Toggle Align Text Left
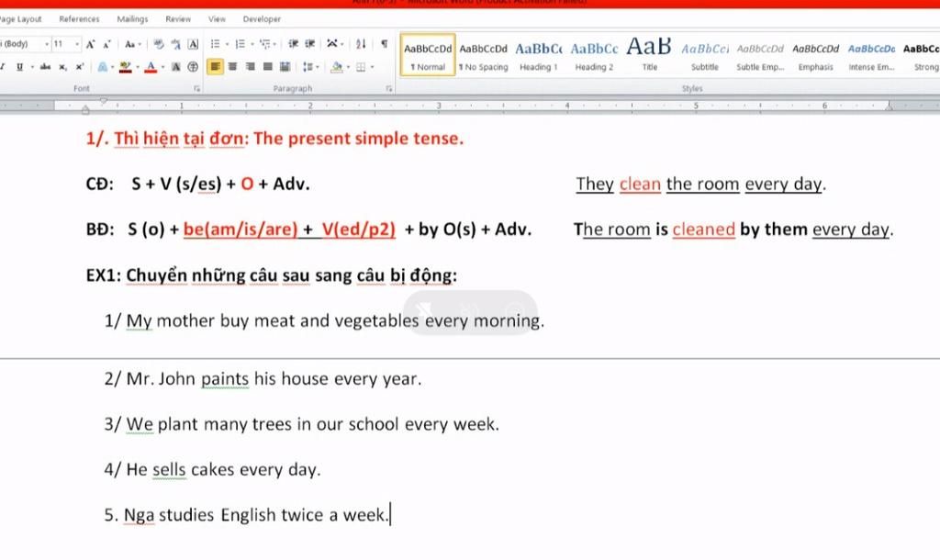The image size is (940, 560). [x=215, y=66]
